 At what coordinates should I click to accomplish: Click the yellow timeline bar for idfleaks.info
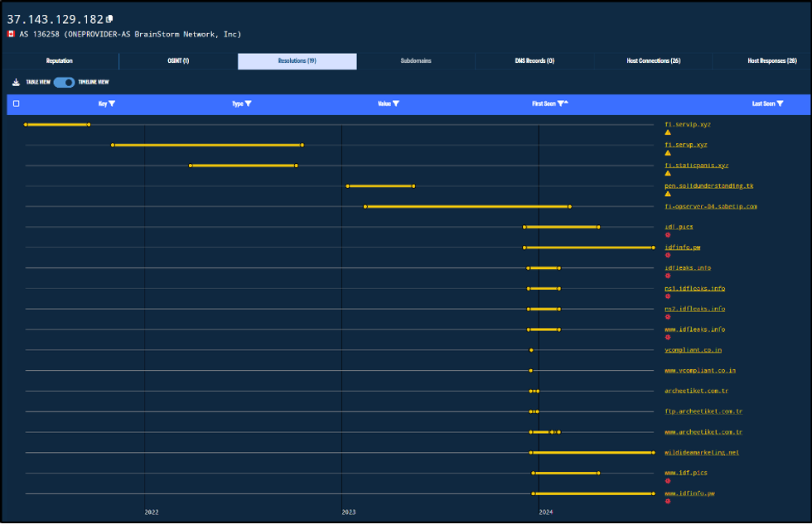(x=543, y=267)
